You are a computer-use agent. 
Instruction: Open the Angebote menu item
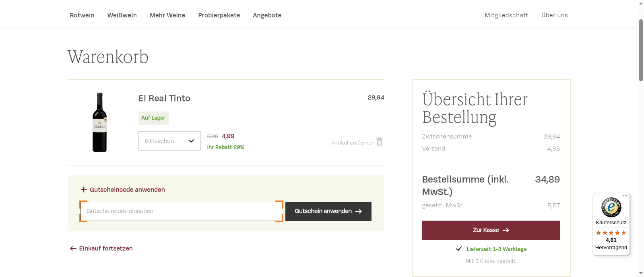pyautogui.click(x=267, y=15)
